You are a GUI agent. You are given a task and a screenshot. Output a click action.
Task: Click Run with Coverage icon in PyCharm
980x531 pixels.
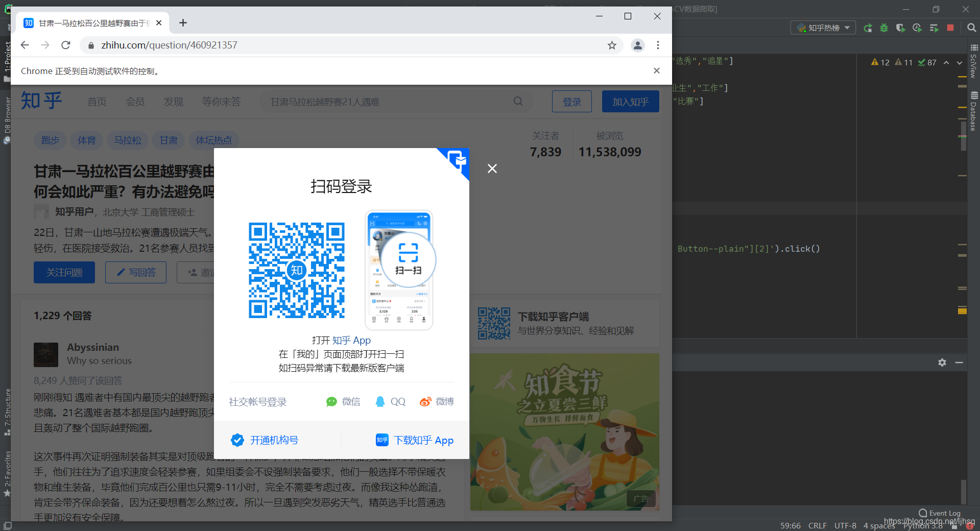(900, 28)
